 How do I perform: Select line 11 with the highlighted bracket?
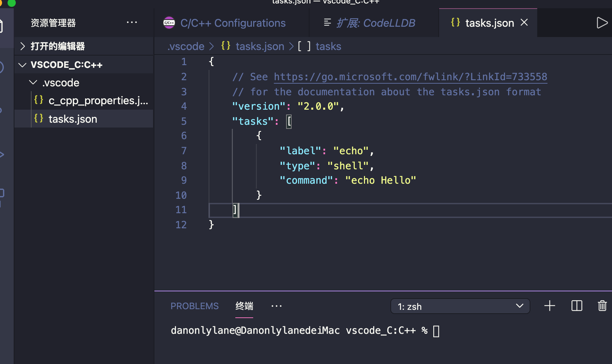[236, 209]
